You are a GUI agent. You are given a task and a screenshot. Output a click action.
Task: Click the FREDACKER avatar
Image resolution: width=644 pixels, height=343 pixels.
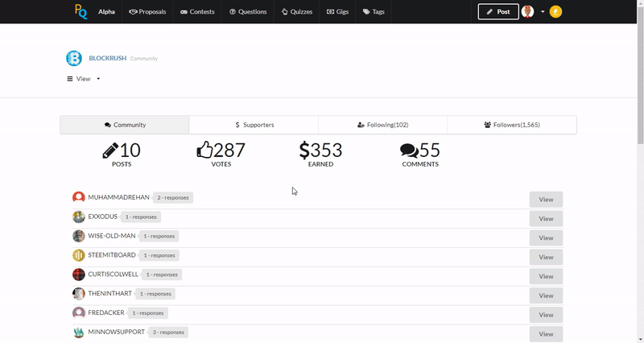(79, 313)
